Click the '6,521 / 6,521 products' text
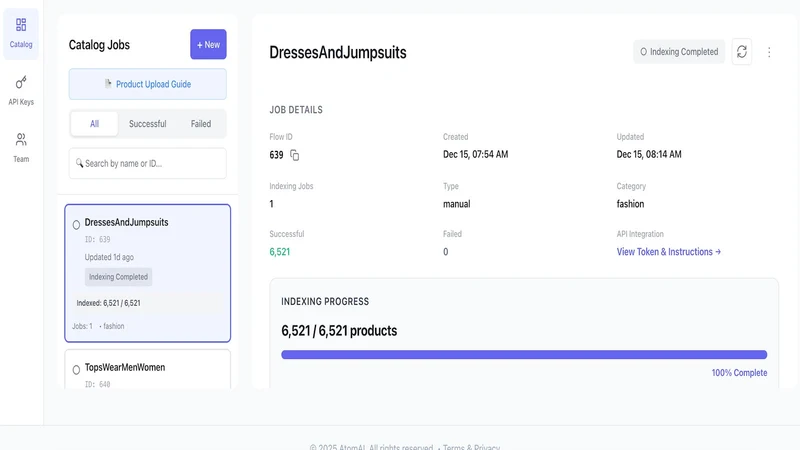The image size is (800, 450). 339,331
